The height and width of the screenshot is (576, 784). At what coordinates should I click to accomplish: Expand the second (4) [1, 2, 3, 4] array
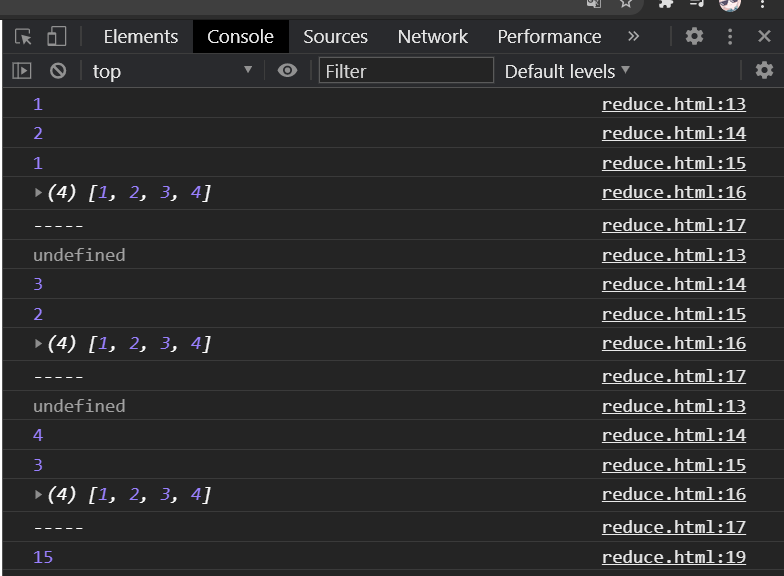38,344
